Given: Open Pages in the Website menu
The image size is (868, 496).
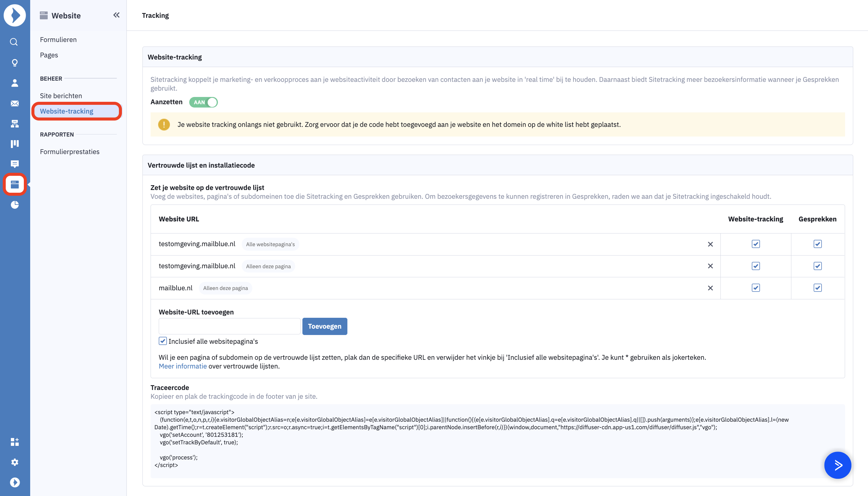Looking at the screenshot, I should (x=49, y=55).
